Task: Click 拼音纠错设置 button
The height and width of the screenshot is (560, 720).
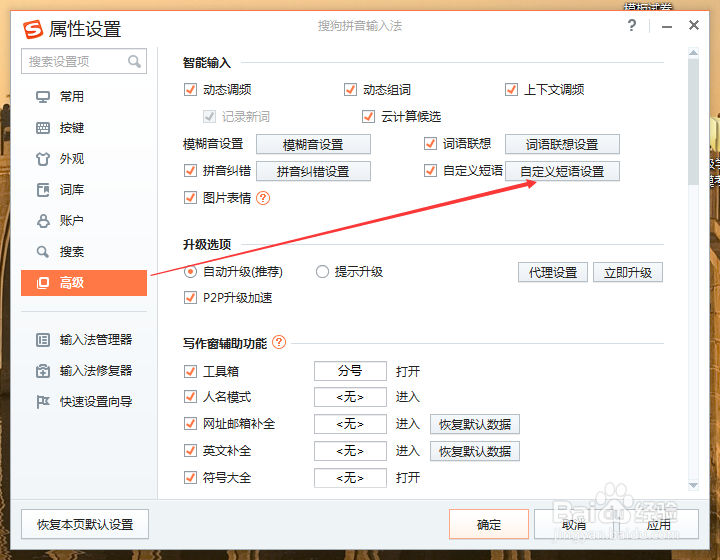Action: point(313,171)
